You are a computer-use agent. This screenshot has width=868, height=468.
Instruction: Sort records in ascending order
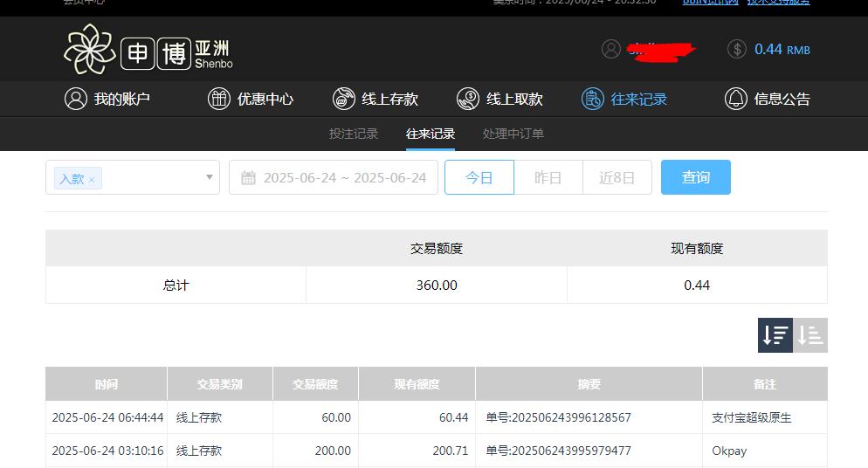click(809, 334)
